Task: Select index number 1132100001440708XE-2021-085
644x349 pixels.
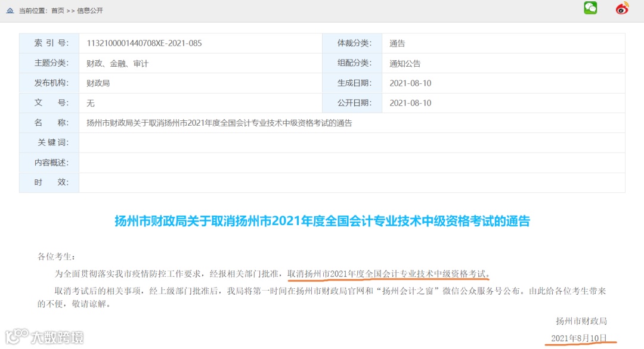Action: (x=144, y=43)
